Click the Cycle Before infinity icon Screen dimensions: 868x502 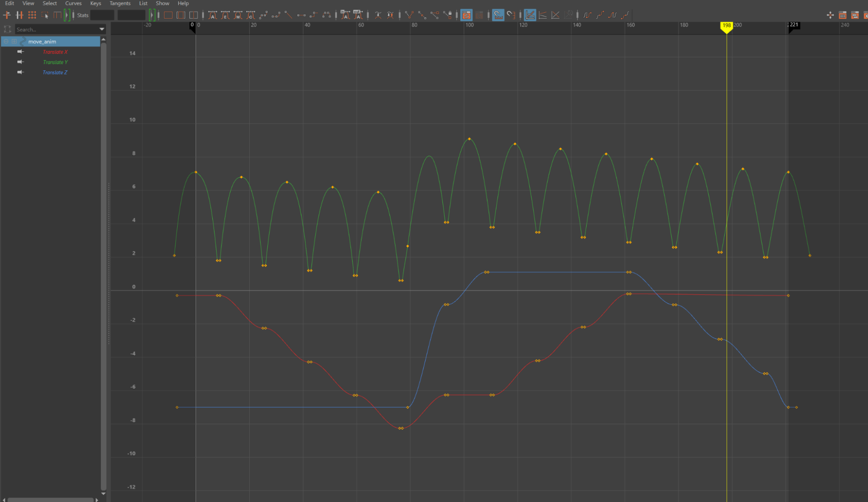(587, 15)
